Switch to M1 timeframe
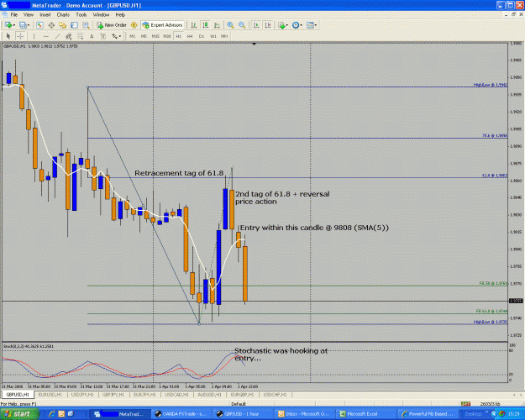 132,36
